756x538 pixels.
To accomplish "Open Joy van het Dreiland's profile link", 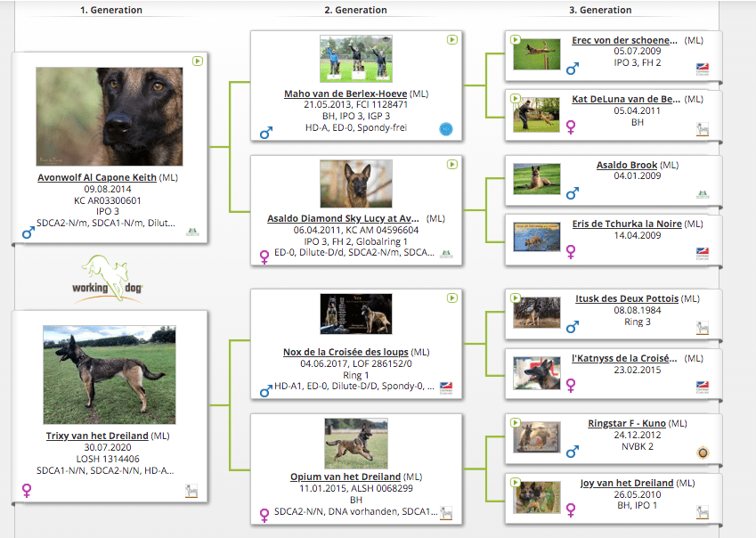I will (627, 483).
